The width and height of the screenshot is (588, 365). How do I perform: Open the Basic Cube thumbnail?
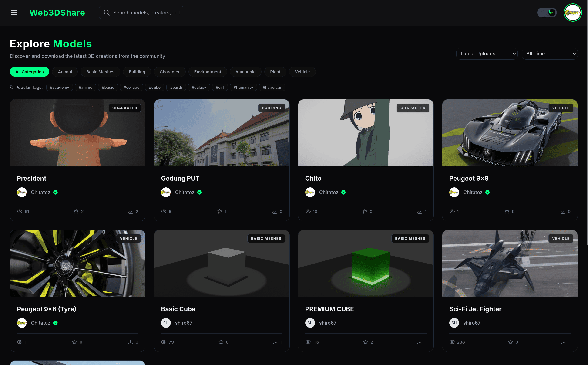(222, 263)
